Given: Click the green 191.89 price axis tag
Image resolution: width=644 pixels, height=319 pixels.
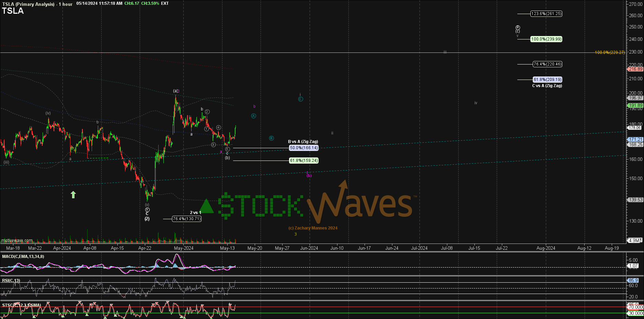Looking at the screenshot, I should click(x=635, y=106).
